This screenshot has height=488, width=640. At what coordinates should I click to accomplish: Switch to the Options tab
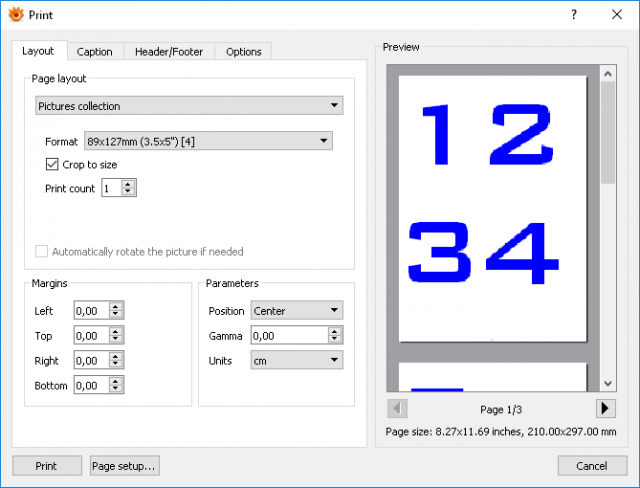[x=244, y=52]
